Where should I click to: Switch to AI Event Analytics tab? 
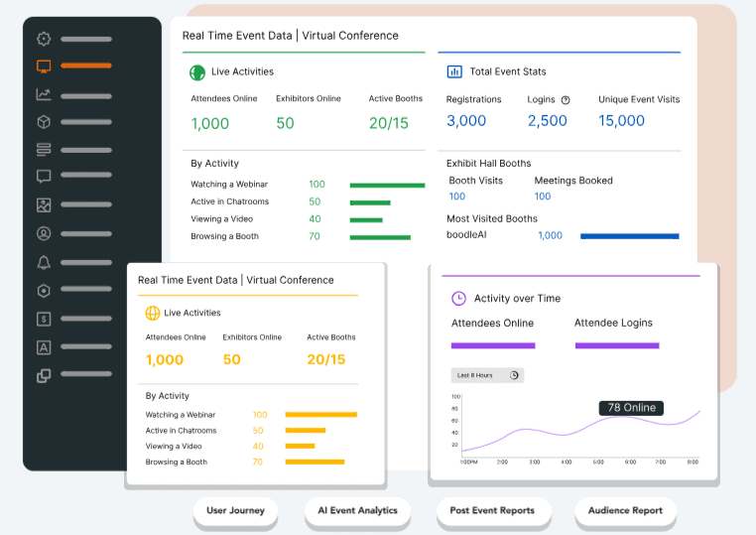coord(357,511)
